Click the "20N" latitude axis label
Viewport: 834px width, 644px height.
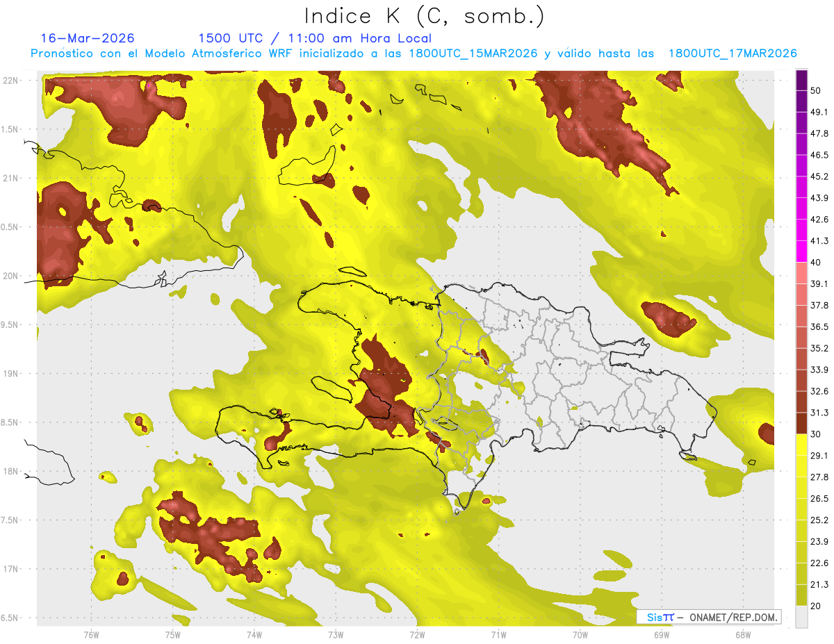[x=12, y=276]
